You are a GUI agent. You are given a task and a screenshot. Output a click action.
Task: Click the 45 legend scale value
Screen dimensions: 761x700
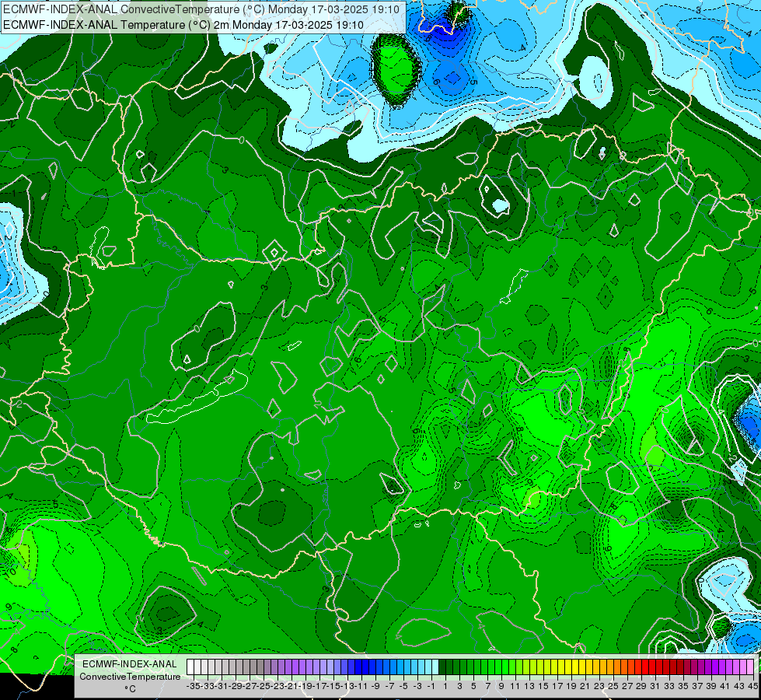click(x=753, y=687)
